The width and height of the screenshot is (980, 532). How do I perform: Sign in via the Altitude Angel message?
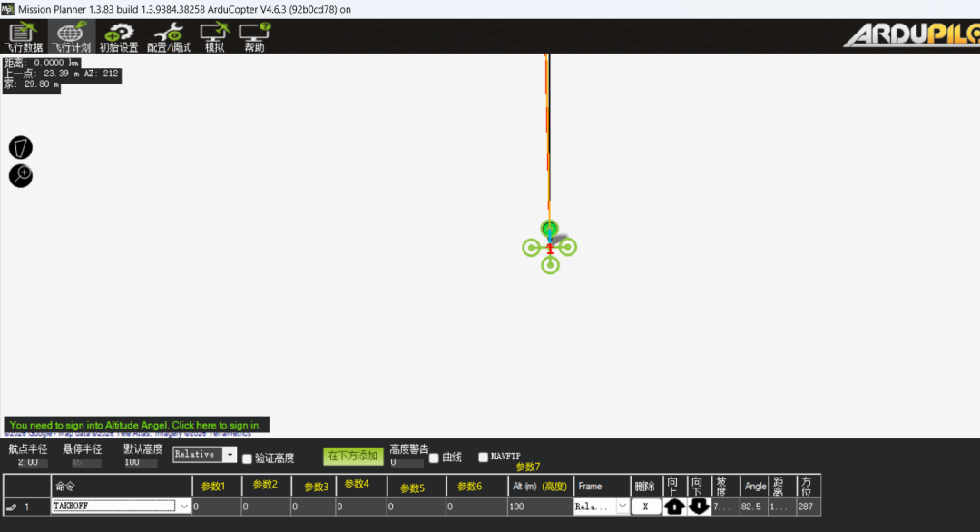pyautogui.click(x=136, y=425)
